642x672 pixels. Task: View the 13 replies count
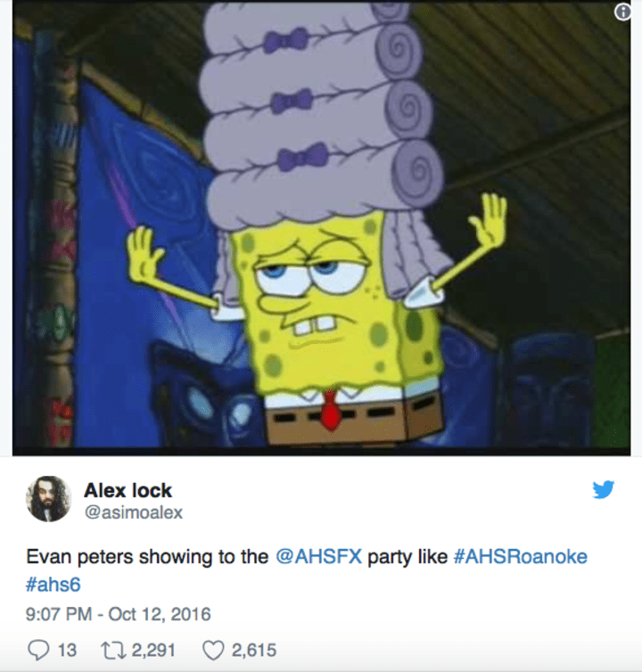[67, 650]
